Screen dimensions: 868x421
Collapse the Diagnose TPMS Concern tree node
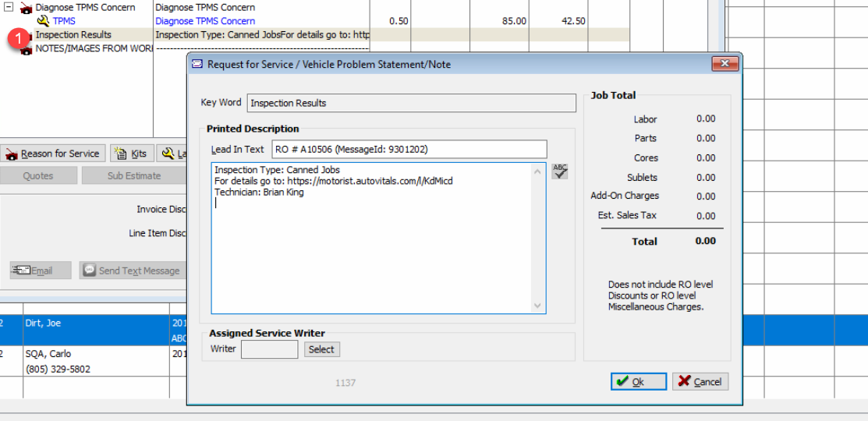coord(8,8)
